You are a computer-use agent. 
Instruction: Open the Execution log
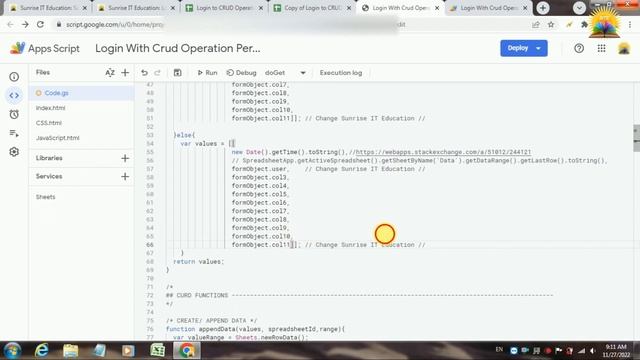click(x=341, y=73)
